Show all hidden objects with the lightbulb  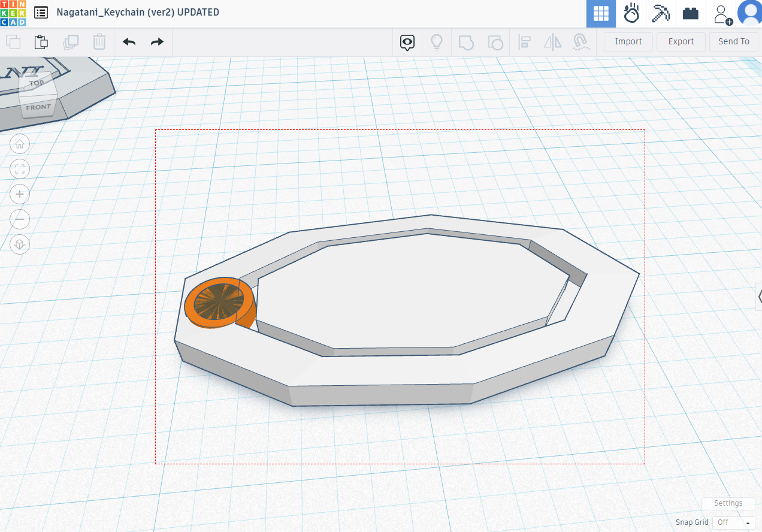437,42
